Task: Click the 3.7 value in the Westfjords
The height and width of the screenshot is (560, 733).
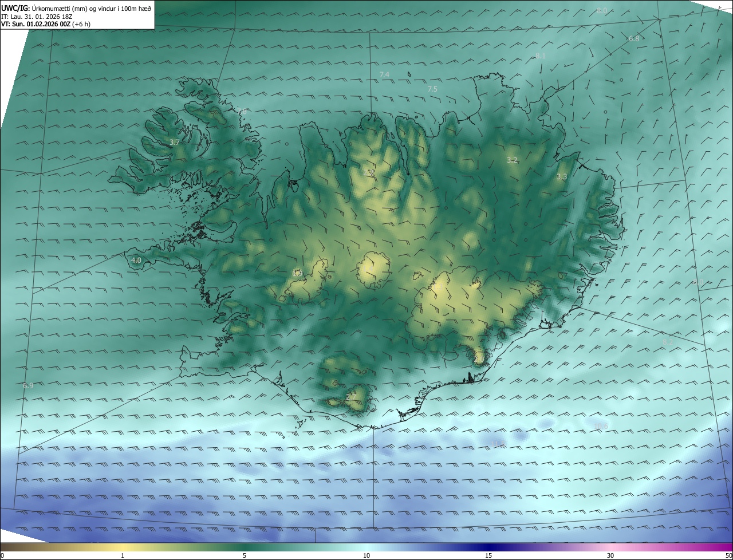Action: [x=175, y=142]
